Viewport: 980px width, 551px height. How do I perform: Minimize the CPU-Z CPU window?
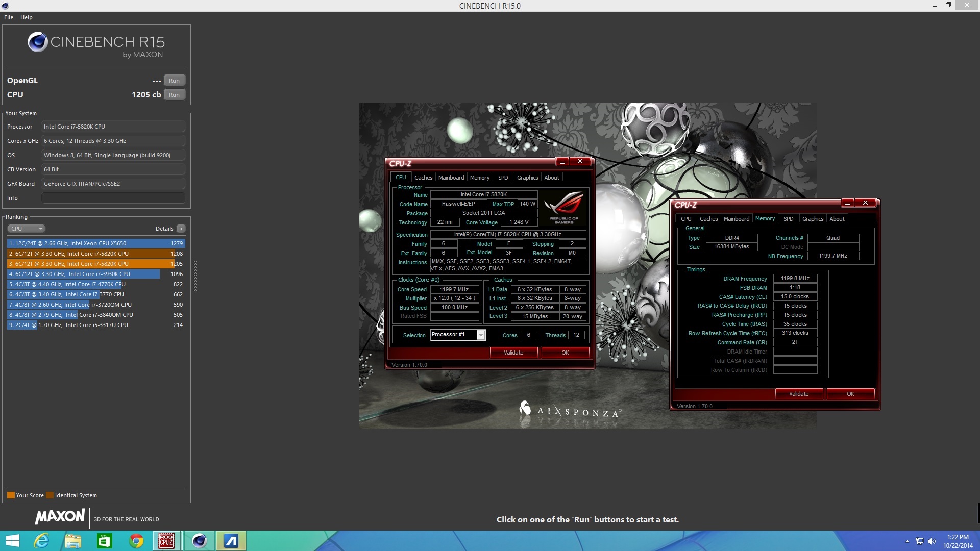[x=562, y=162]
